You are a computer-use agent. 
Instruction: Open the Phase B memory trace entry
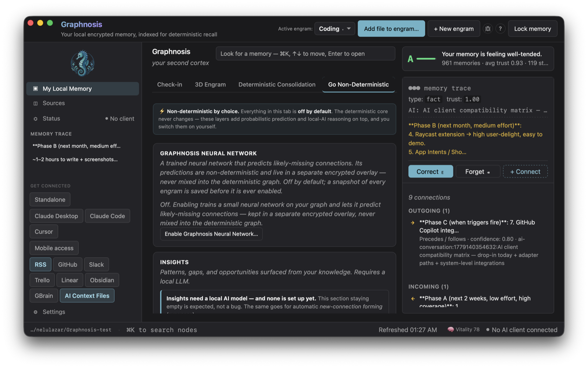tap(76, 146)
